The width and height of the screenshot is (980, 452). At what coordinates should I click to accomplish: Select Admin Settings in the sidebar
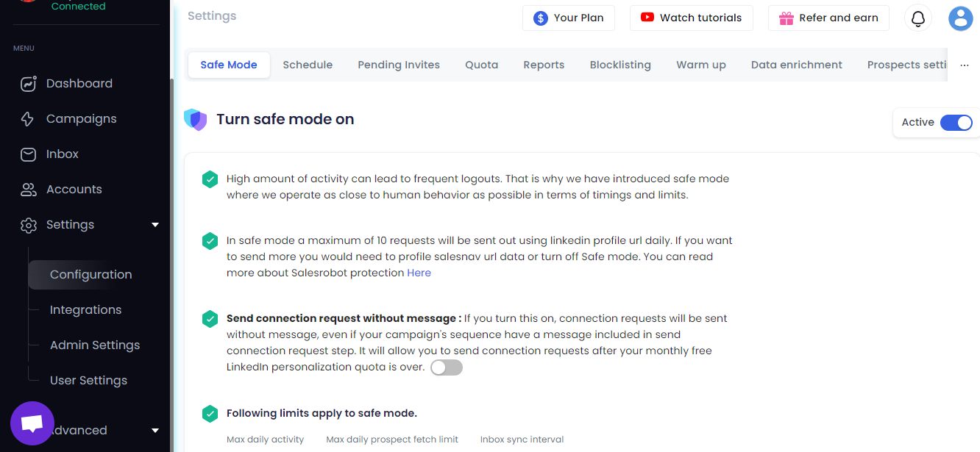pyautogui.click(x=95, y=345)
